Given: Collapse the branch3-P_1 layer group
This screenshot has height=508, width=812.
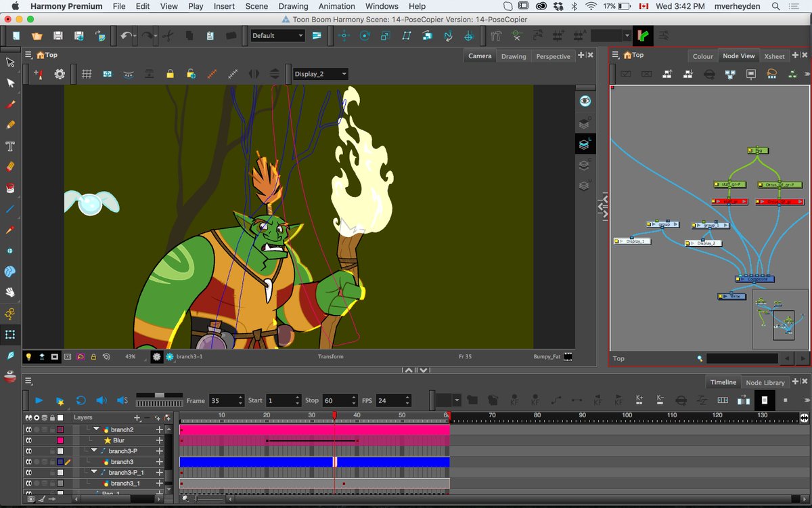Looking at the screenshot, I should click(94, 473).
